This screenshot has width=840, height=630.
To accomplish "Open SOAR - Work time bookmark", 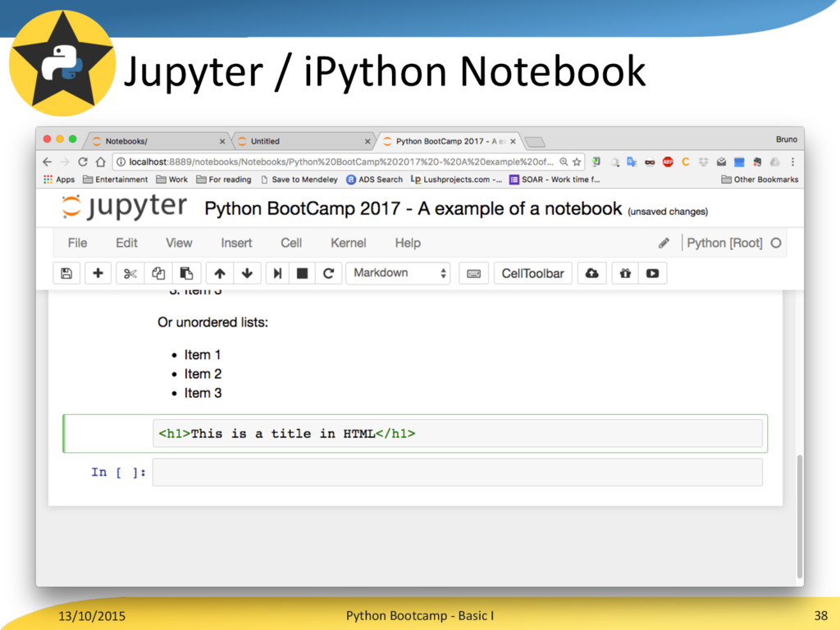I will [x=555, y=180].
